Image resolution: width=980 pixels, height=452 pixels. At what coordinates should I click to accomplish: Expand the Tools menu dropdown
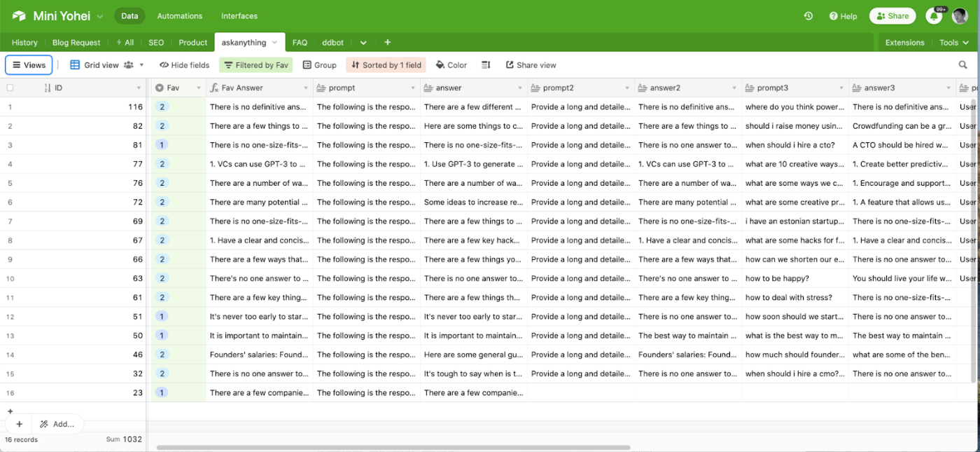click(953, 43)
